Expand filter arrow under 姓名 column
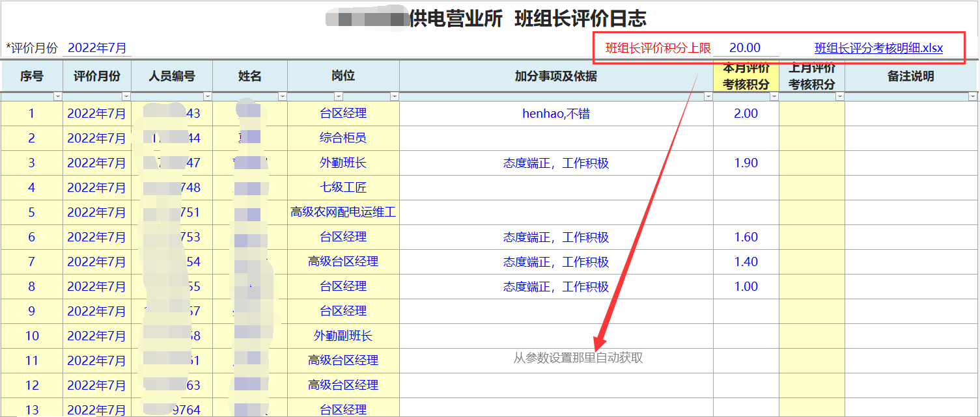This screenshot has width=980, height=417. (283, 96)
